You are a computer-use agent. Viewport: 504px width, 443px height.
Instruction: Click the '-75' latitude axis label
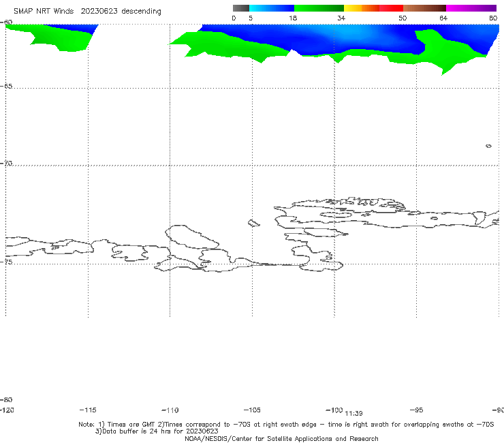tap(6, 262)
